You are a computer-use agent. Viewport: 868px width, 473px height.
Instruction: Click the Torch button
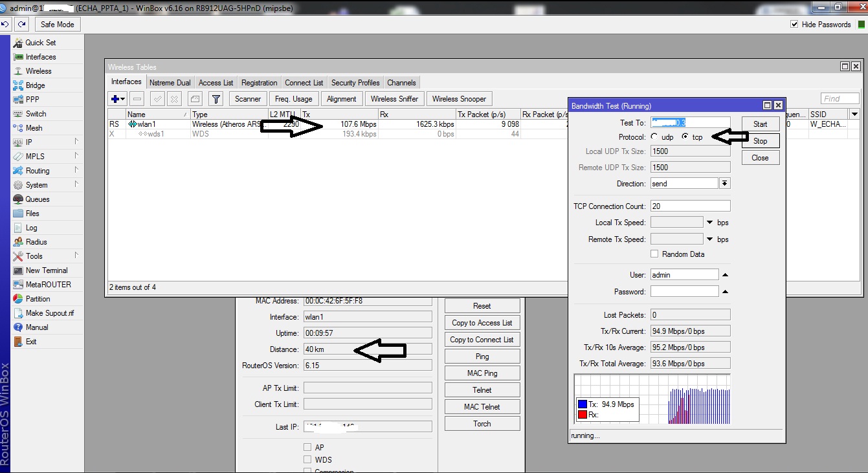482,424
